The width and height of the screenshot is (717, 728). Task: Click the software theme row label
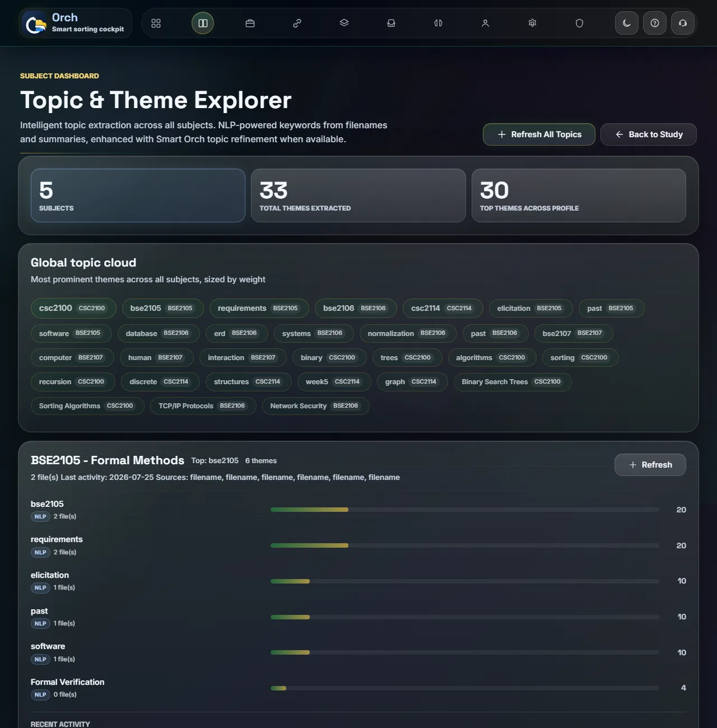tap(48, 646)
